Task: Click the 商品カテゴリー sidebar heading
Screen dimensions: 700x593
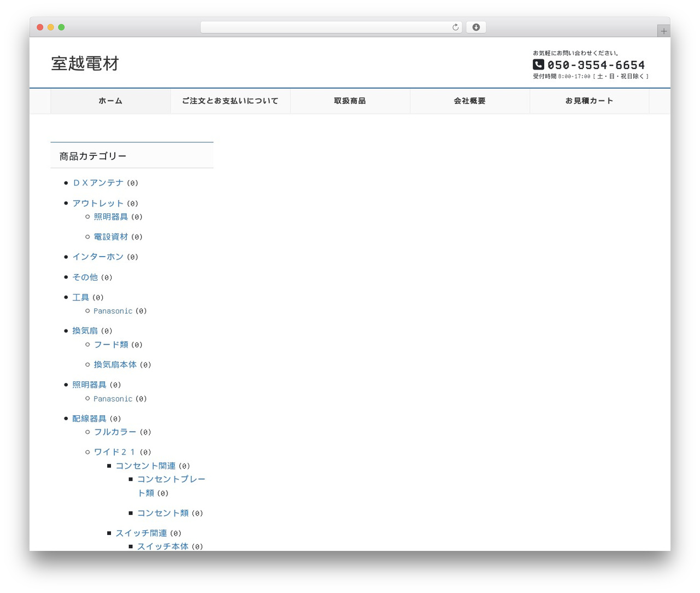Action: click(93, 156)
